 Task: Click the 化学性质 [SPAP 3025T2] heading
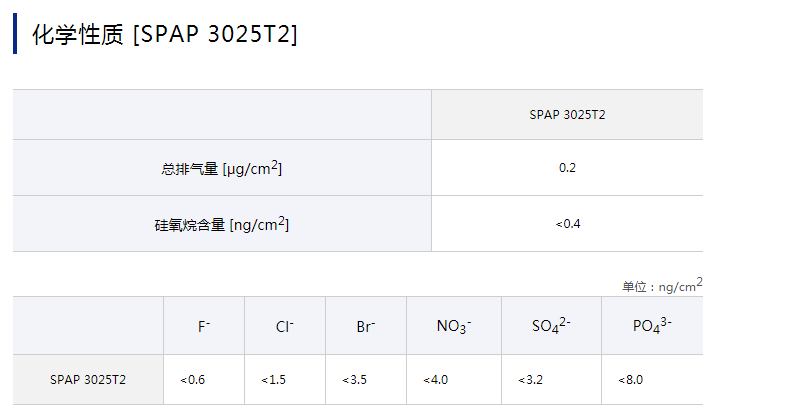tap(165, 34)
